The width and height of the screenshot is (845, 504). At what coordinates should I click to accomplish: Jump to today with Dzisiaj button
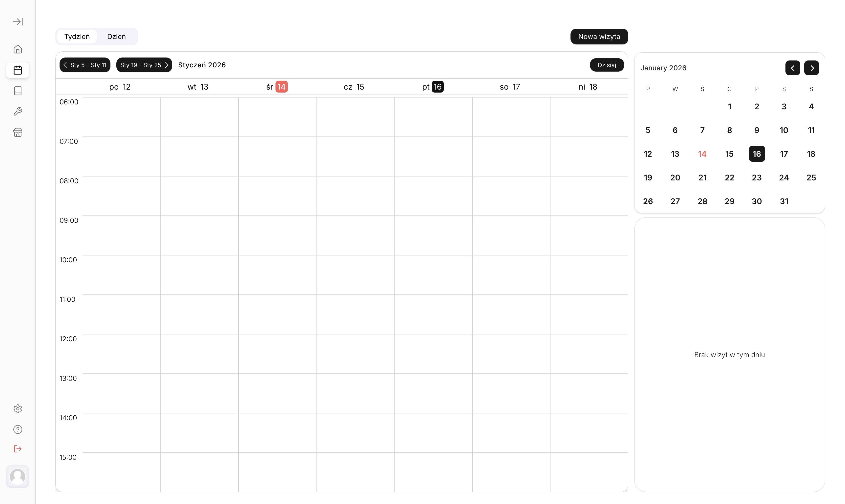tap(606, 65)
